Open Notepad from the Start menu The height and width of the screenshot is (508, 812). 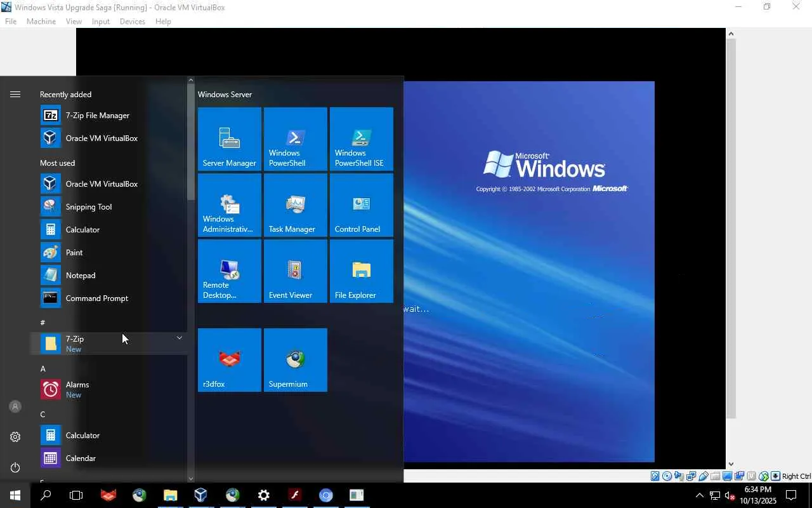pos(108,276)
